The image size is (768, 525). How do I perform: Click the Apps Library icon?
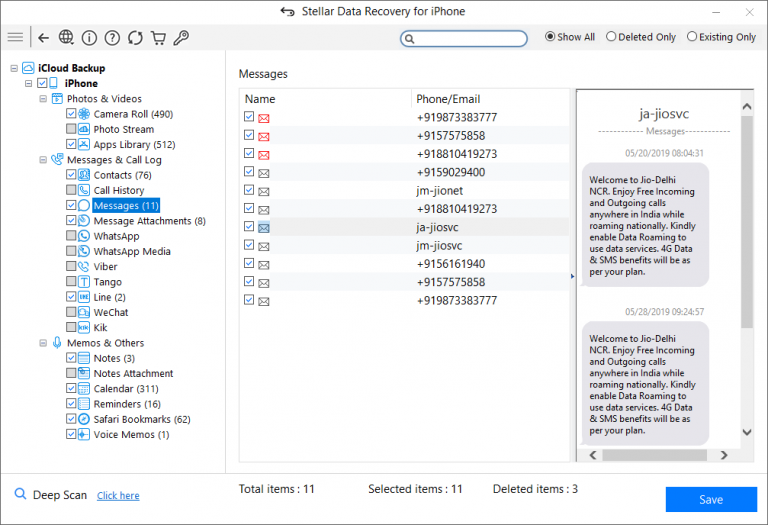click(84, 144)
